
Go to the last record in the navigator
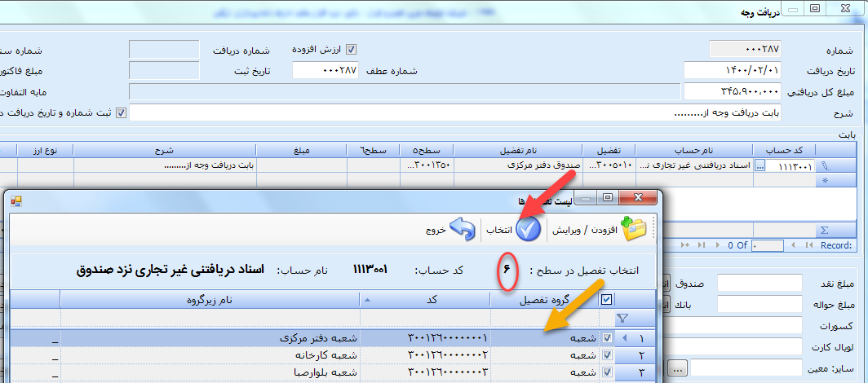click(702, 244)
